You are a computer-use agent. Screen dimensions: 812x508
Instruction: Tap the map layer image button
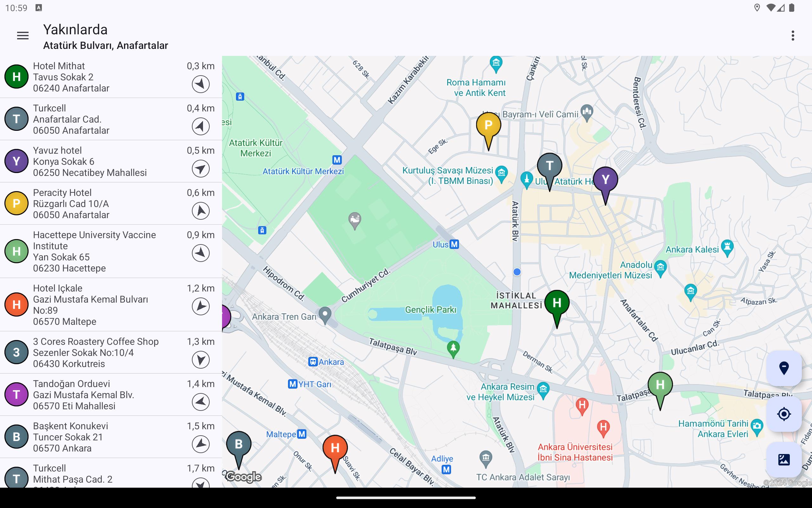[x=784, y=460]
